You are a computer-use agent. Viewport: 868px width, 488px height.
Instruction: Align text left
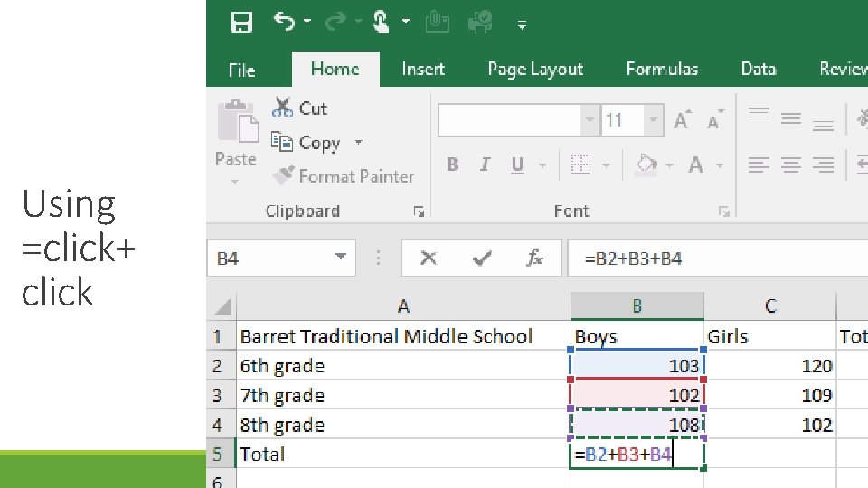[759, 164]
